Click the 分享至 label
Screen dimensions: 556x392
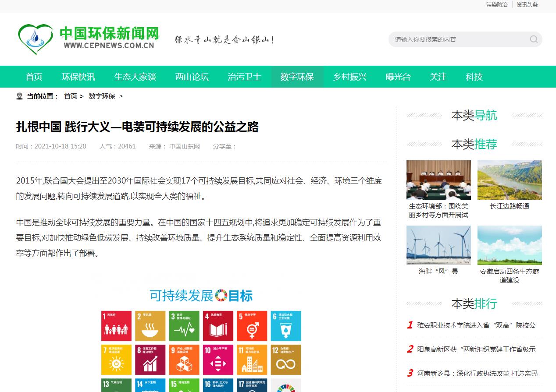[225, 146]
